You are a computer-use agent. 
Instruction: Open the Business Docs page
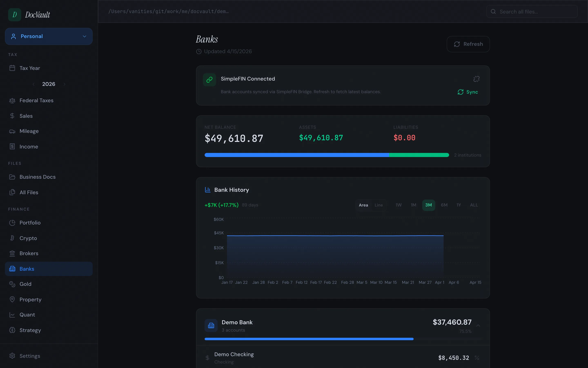pos(49,177)
